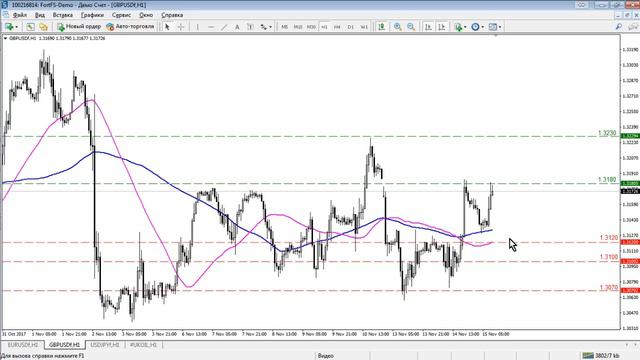Select the arrow cursor tool

[167, 27]
